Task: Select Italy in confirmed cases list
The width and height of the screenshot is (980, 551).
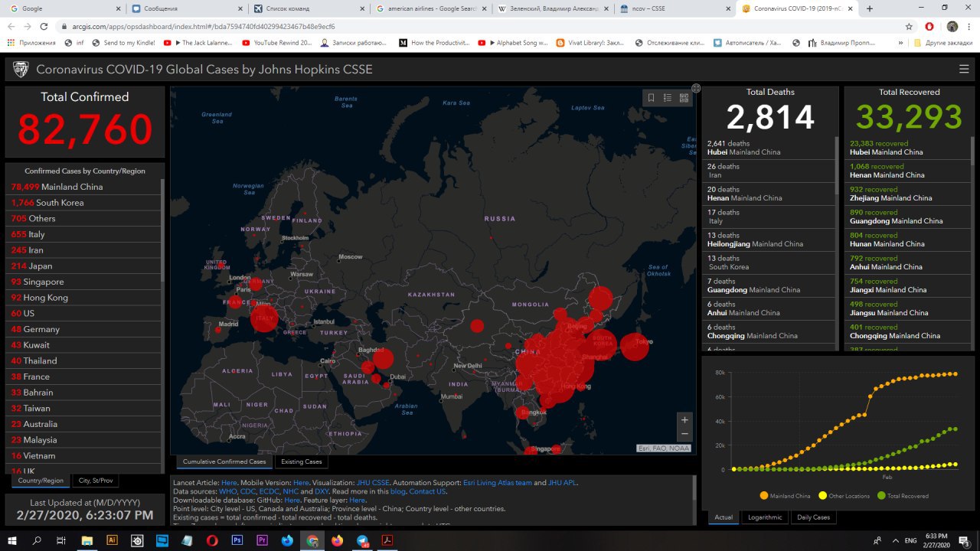Action: point(84,234)
